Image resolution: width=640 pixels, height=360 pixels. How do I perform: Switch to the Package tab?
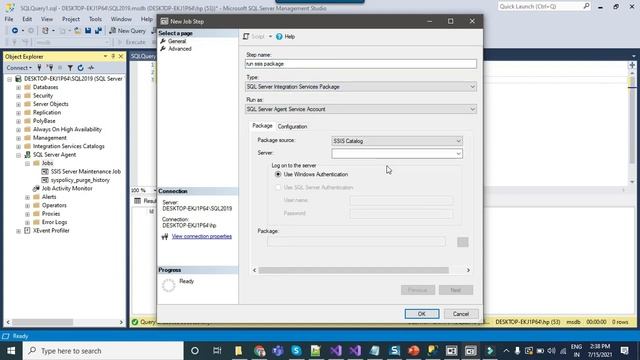[x=262, y=126]
